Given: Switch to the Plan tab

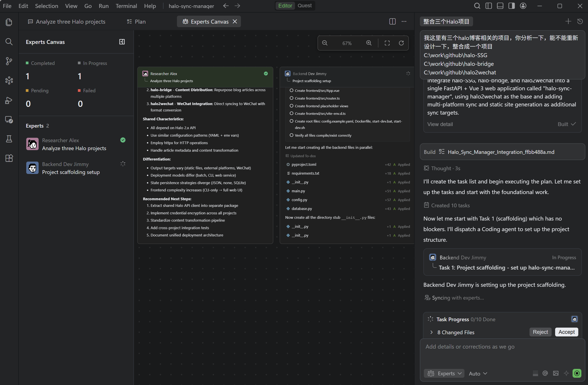Looking at the screenshot, I should tap(136, 21).
